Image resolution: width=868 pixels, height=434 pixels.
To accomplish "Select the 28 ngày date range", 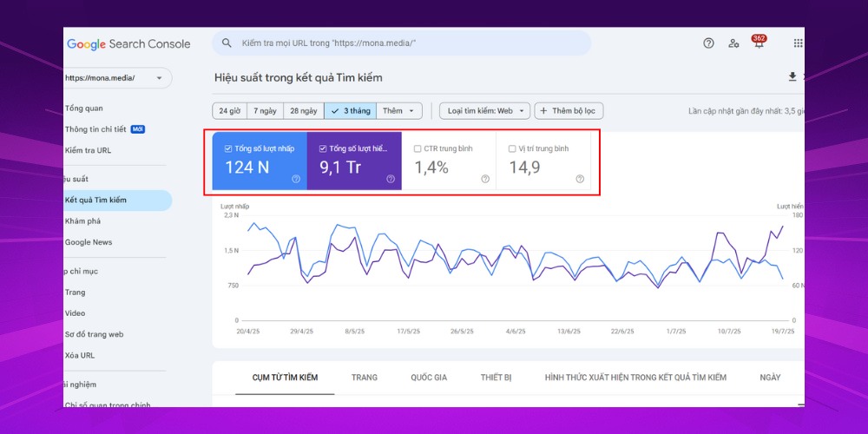I will [304, 111].
